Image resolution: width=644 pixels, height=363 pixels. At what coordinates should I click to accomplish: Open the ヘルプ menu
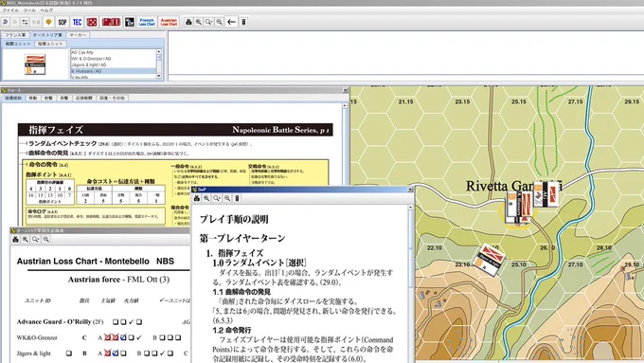point(46,10)
